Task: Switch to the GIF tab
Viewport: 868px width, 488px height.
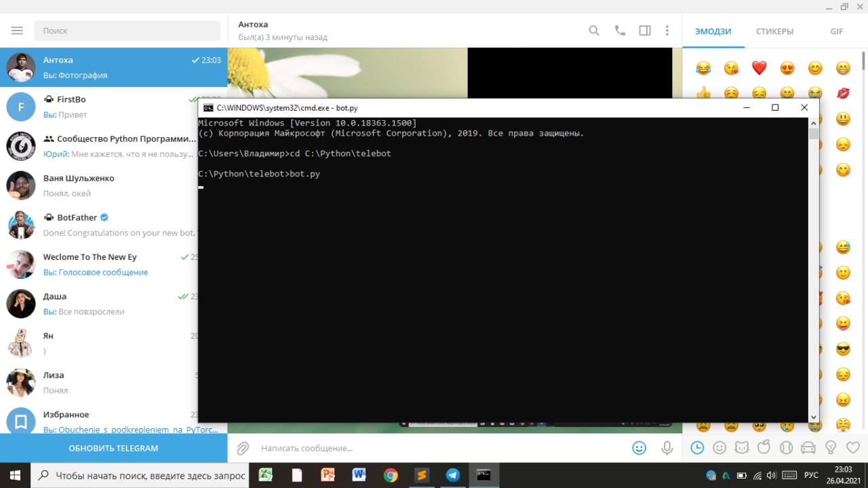Action: pyautogui.click(x=837, y=31)
